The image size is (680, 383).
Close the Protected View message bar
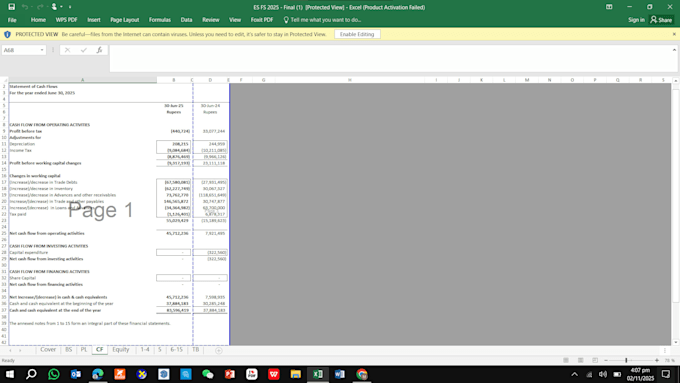(674, 34)
